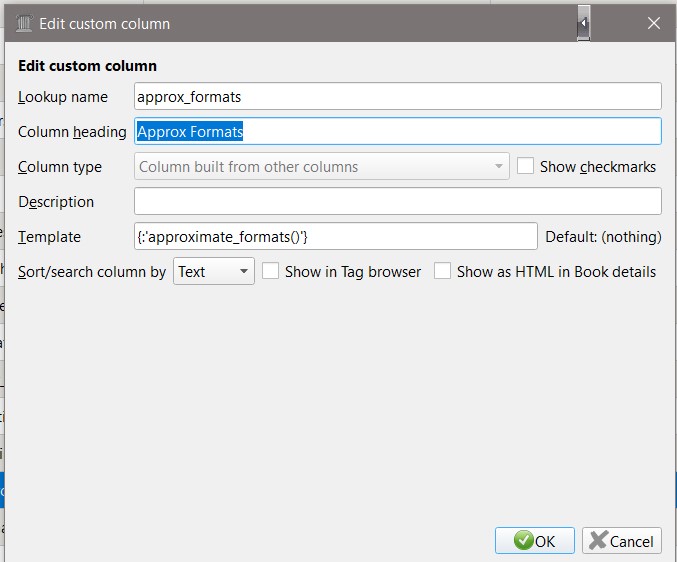The image size is (677, 562).
Task: Click the Column type label
Action: (x=60, y=167)
